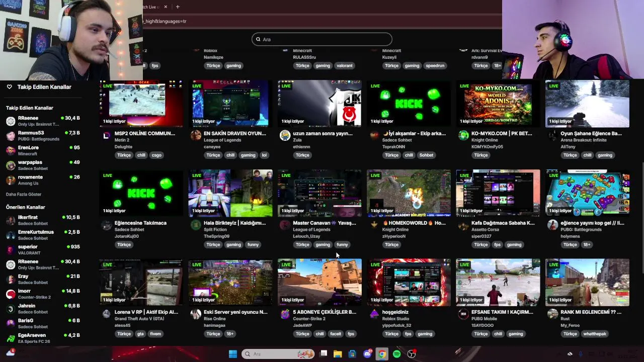Click the Google Chrome taskbar icon
This screenshot has height=362, width=644.
pyautogui.click(x=382, y=354)
